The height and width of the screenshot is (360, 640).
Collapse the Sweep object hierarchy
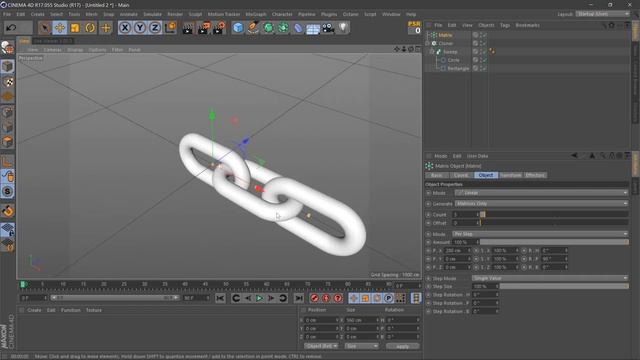tap(432, 52)
